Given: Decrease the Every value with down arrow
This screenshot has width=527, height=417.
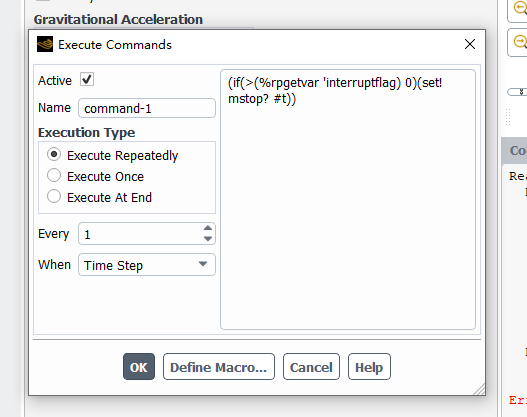Looking at the screenshot, I should click(x=208, y=239).
